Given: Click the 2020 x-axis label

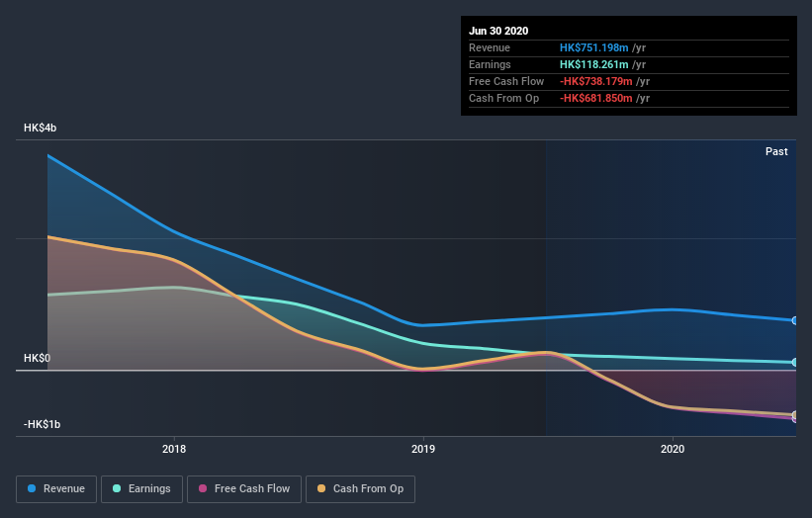Looking at the screenshot, I should coord(673,449).
